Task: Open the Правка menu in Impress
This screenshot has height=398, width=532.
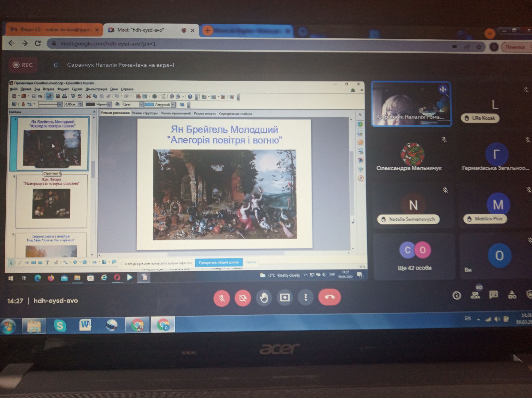Action: pyautogui.click(x=26, y=89)
